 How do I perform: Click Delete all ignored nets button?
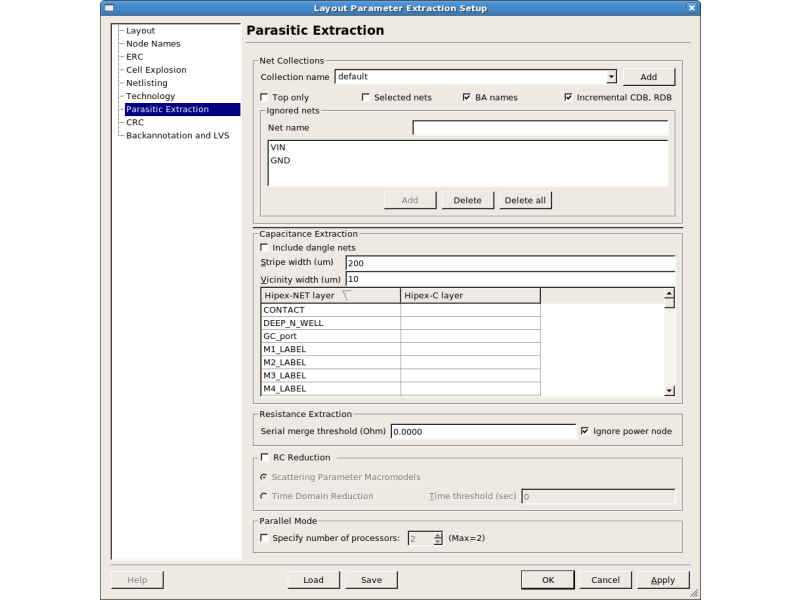click(x=525, y=200)
